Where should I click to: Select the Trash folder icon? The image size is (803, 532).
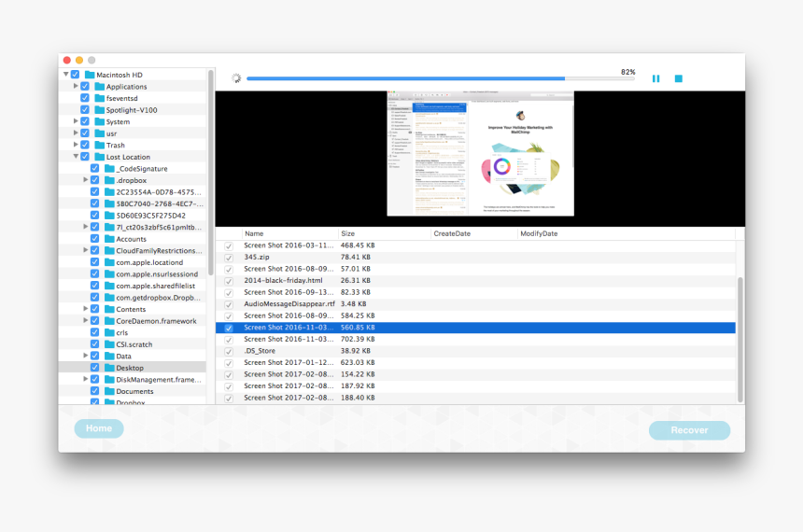coord(100,146)
